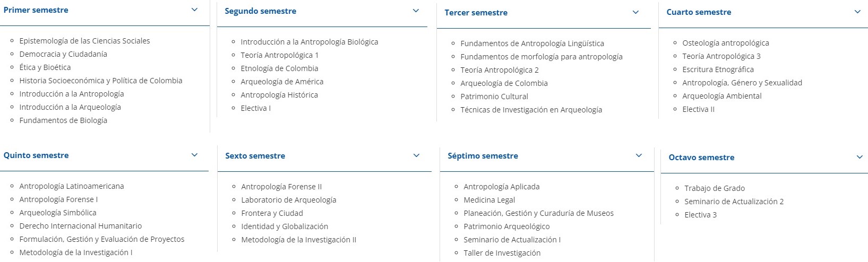This screenshot has height=262, width=868.
Task: Toggle the Tercer semestre chevron
Action: [635, 12]
